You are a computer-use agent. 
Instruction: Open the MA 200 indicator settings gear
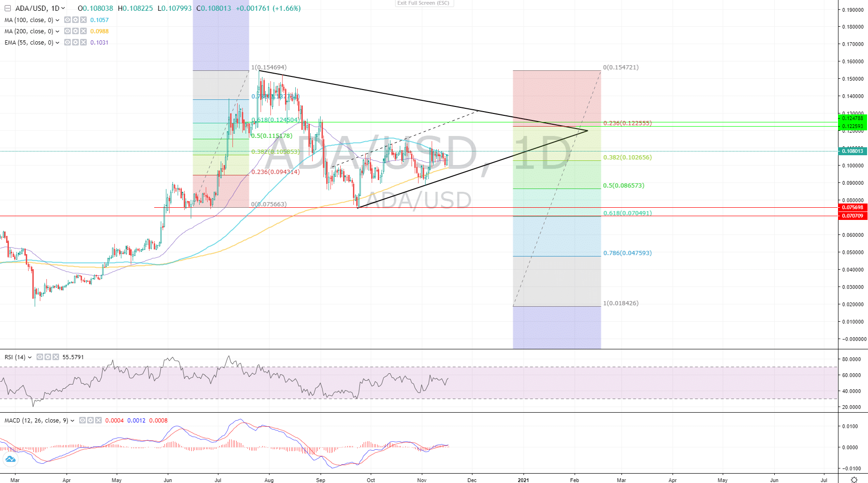[75, 31]
